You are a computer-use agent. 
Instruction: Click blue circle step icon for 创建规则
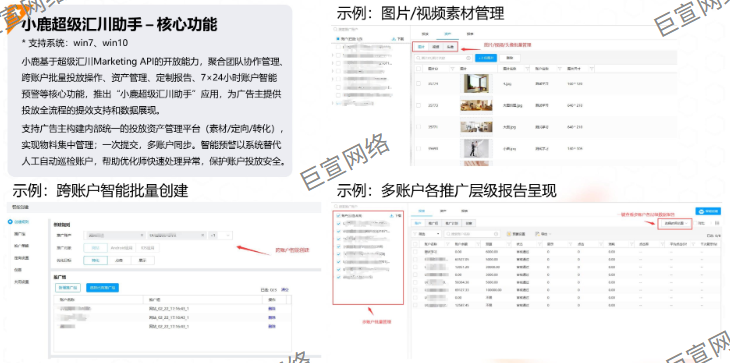[10, 222]
